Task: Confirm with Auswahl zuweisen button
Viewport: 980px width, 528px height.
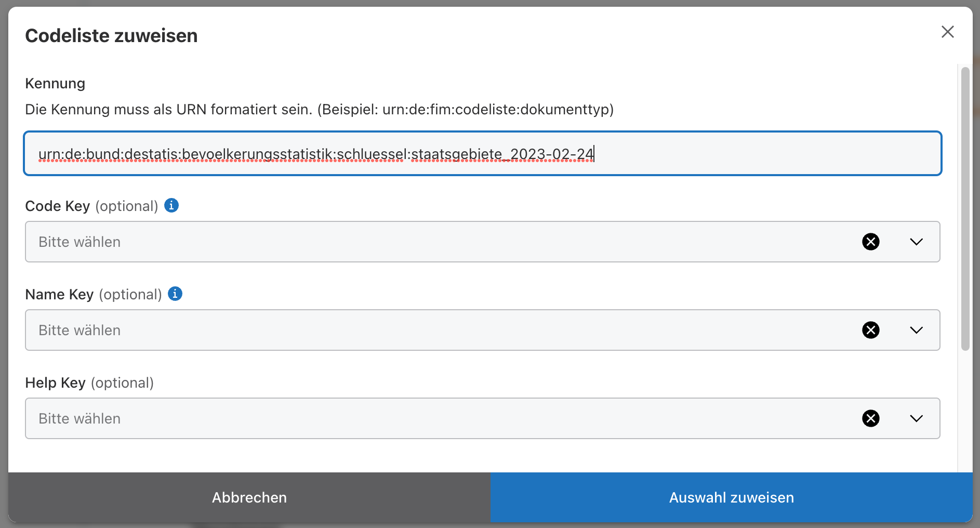Action: click(x=731, y=497)
